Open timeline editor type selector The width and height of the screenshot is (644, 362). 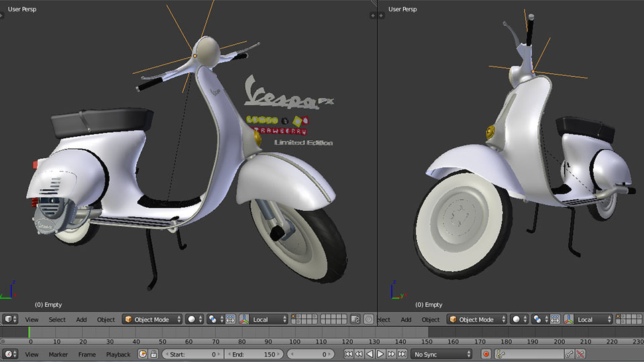10,354
